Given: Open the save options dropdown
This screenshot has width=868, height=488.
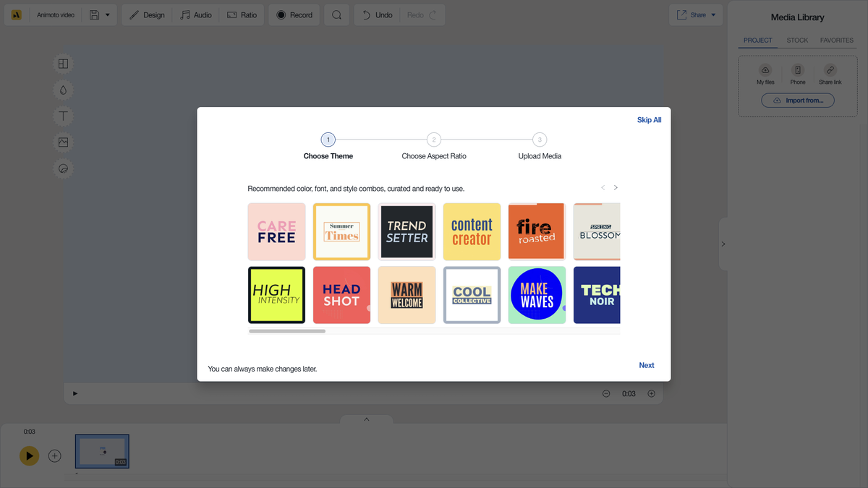Looking at the screenshot, I should (x=106, y=14).
